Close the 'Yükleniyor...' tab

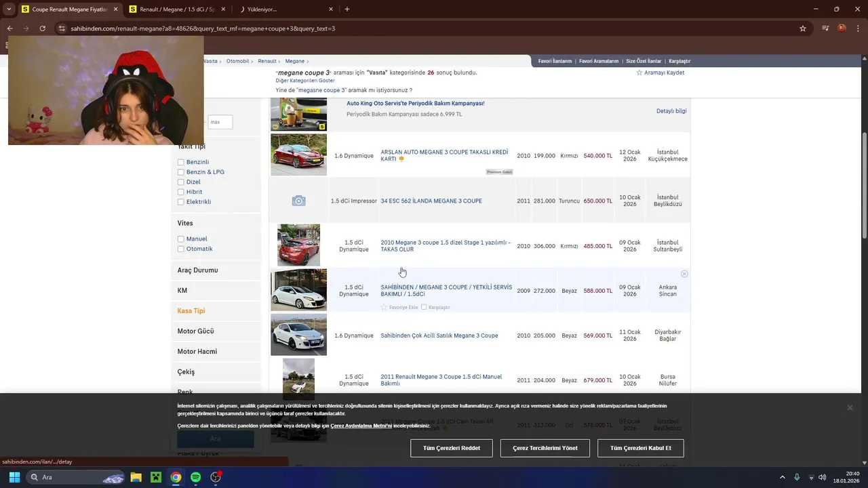coord(331,9)
